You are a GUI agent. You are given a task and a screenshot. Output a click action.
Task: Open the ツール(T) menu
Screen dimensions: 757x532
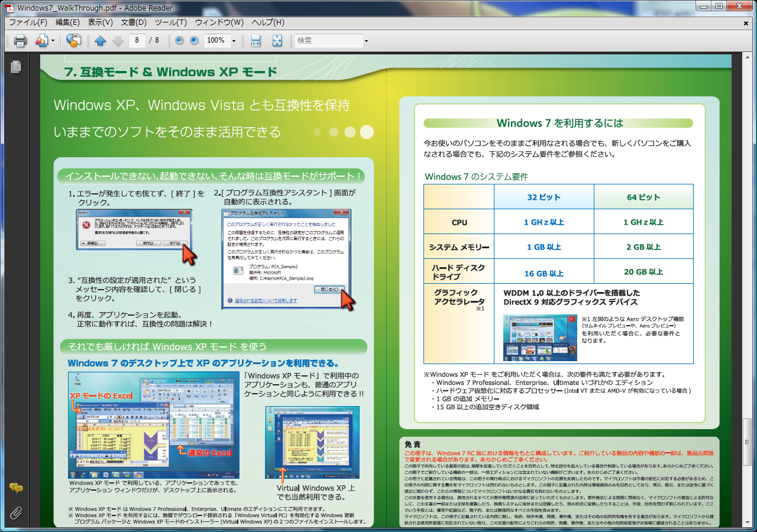[x=171, y=22]
